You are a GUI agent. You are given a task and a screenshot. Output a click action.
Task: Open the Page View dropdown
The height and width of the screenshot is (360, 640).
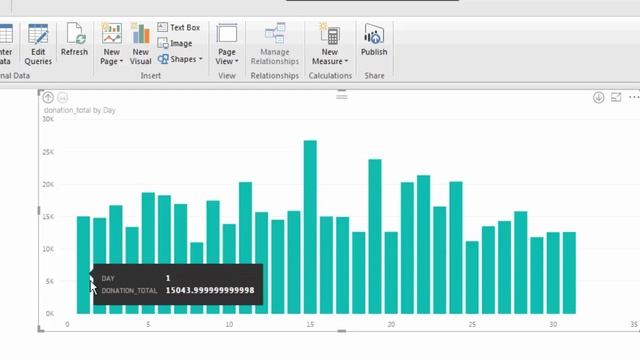(227, 44)
